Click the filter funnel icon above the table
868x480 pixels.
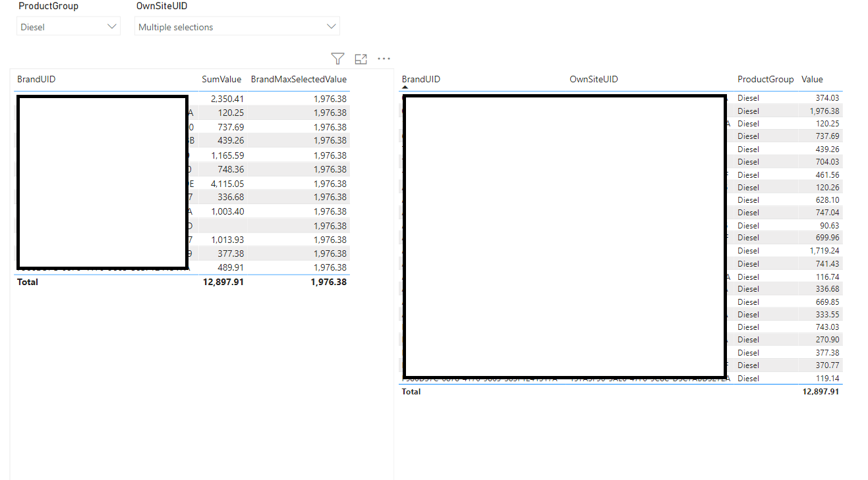click(337, 59)
